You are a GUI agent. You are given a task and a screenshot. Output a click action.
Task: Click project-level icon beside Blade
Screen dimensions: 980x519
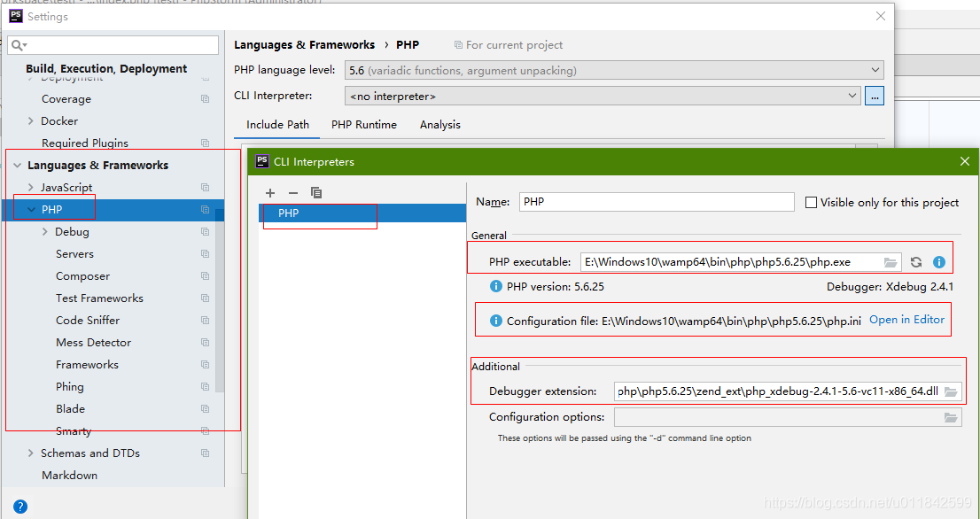tap(205, 409)
